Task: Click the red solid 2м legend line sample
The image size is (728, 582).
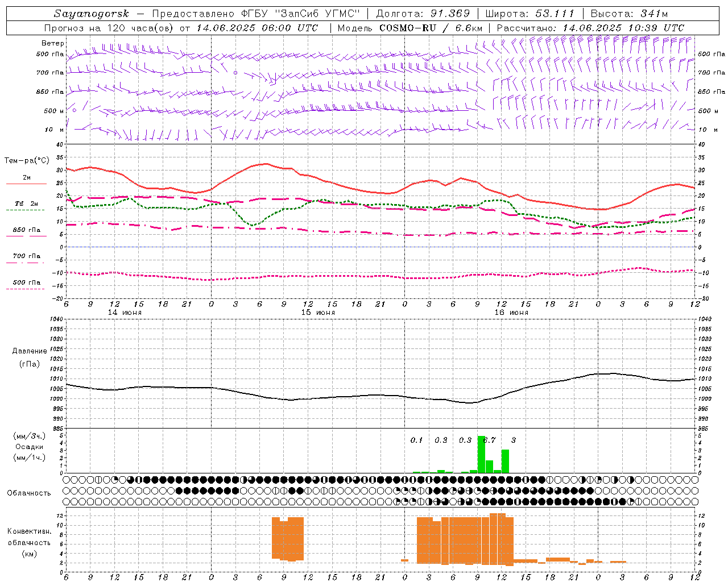Action: click(x=26, y=184)
